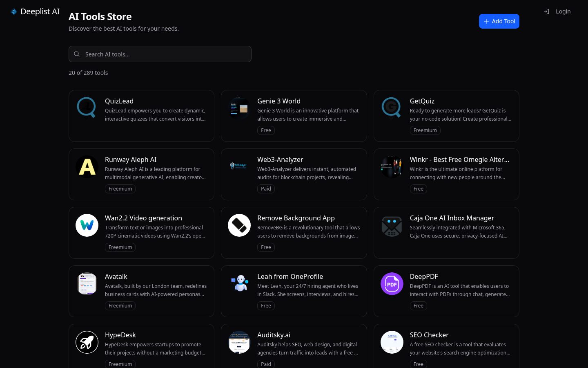Open the Deeplist AI home link

[x=35, y=11]
